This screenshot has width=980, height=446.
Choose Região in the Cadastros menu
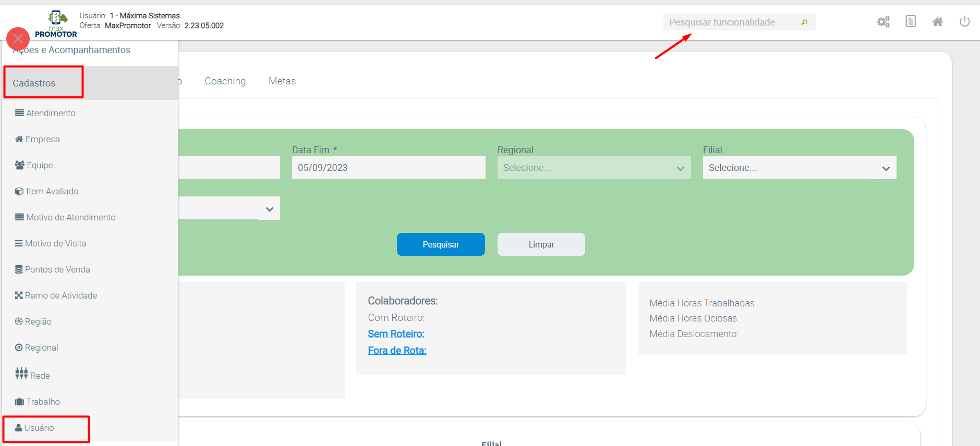(39, 321)
